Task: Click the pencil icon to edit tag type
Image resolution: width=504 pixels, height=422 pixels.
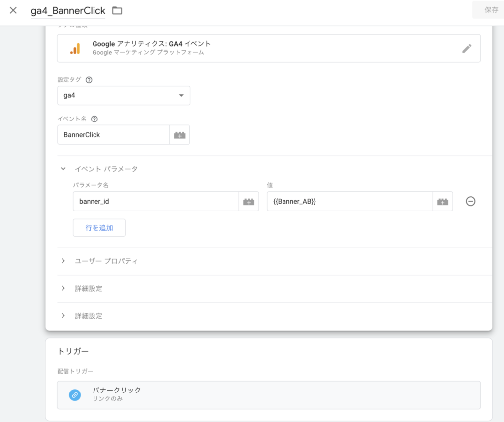Action: click(x=466, y=48)
